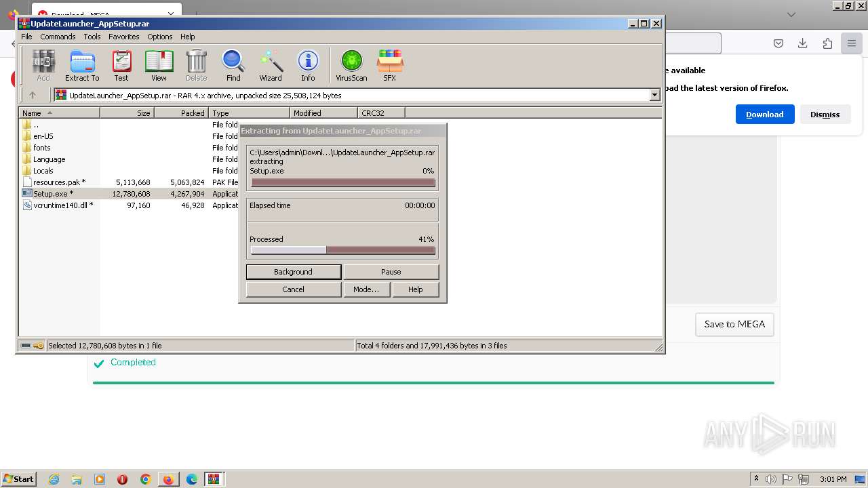Create SFX archive icon
Screen dimensions: 868x488
(389, 66)
